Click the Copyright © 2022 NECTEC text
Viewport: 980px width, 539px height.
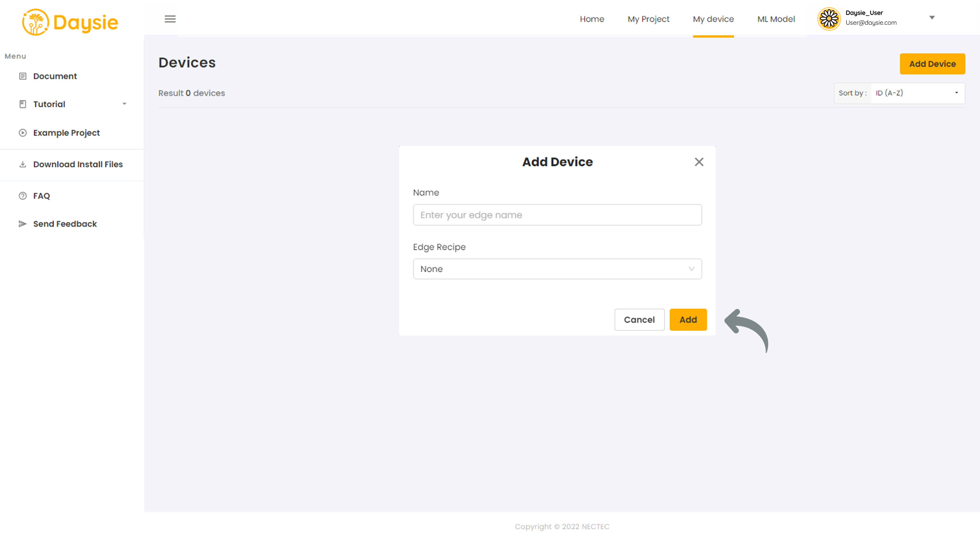tap(562, 527)
